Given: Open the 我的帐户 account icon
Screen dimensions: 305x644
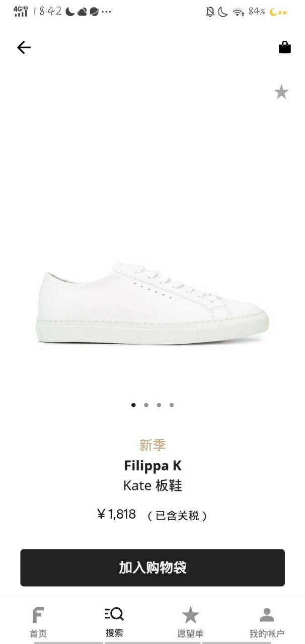Looking at the screenshot, I should (267, 615).
